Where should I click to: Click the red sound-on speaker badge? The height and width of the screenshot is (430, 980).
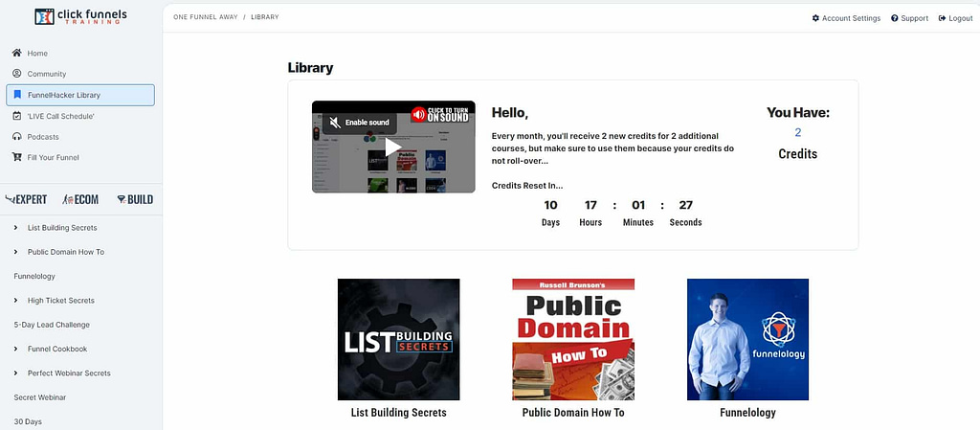coord(418,114)
